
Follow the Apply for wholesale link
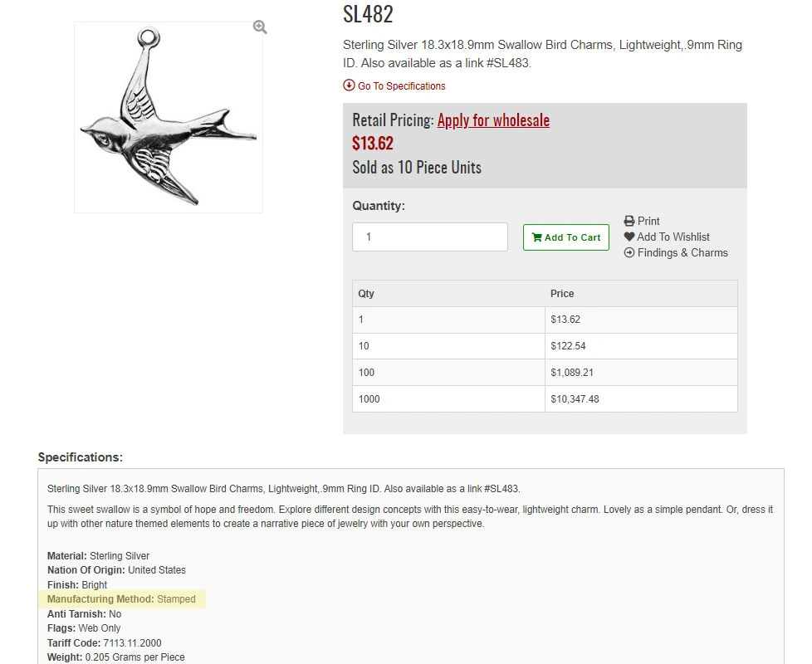493,120
